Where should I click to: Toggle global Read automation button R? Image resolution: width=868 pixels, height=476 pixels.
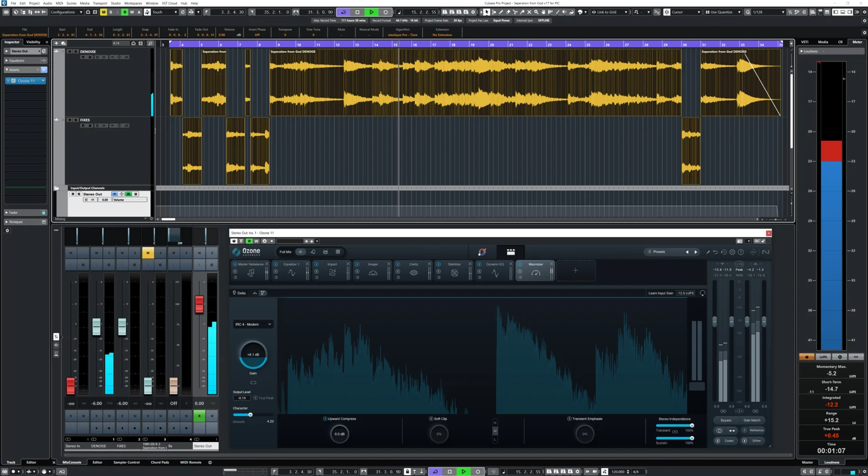tap(125, 12)
